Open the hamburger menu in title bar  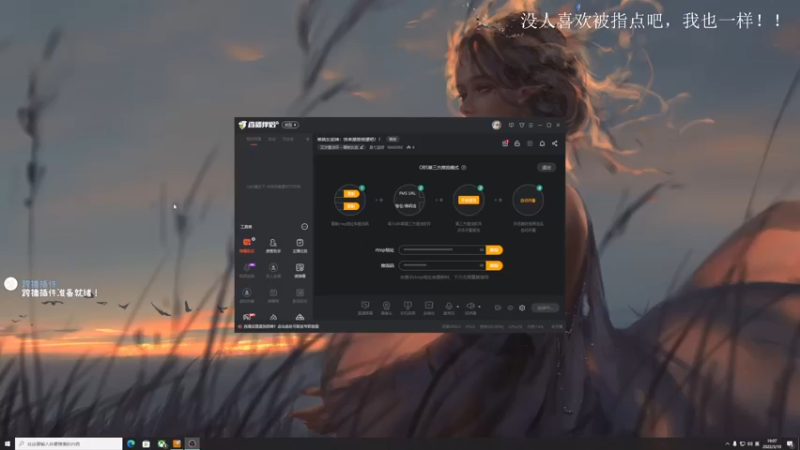(531, 125)
